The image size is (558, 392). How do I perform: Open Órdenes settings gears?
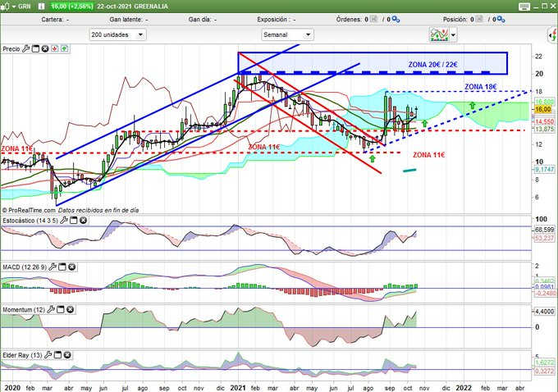396,19
